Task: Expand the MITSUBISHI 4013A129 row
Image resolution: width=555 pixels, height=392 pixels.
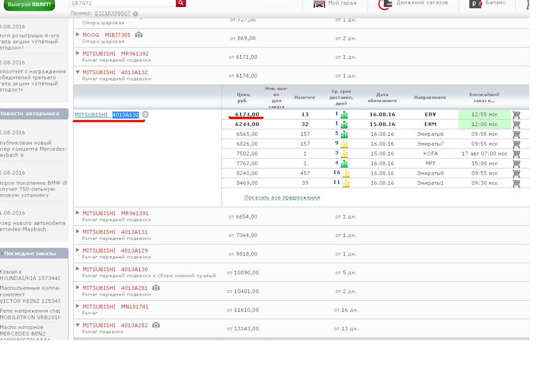Action: (77, 250)
